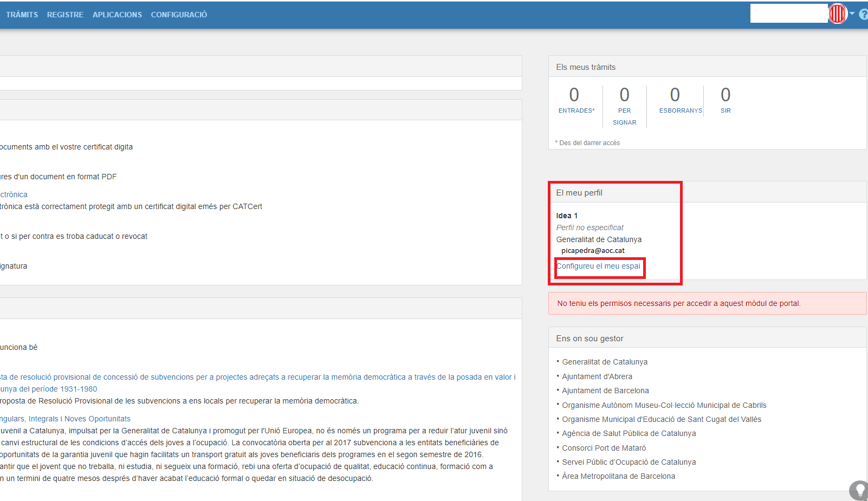Click the white user name field in header
868x501 pixels.
click(x=788, y=14)
